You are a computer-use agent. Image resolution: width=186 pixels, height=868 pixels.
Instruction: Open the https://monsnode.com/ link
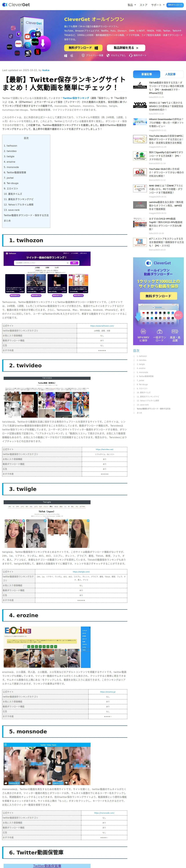click(x=104, y=813)
